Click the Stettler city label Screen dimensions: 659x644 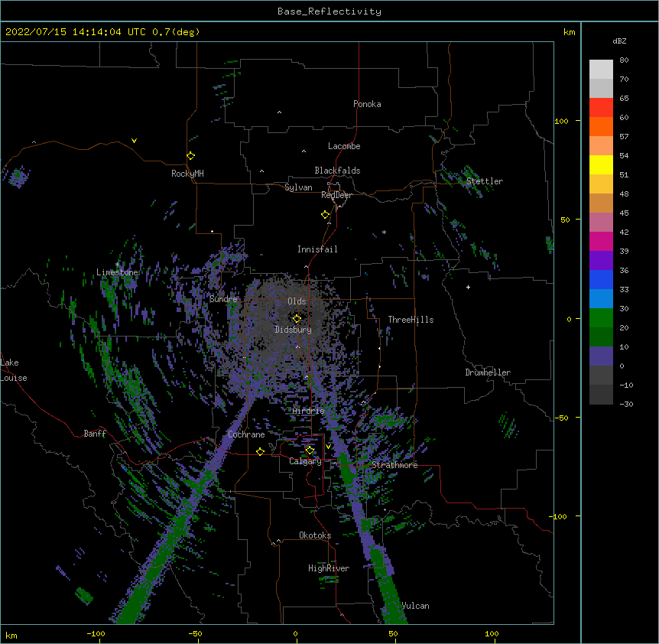[485, 181]
